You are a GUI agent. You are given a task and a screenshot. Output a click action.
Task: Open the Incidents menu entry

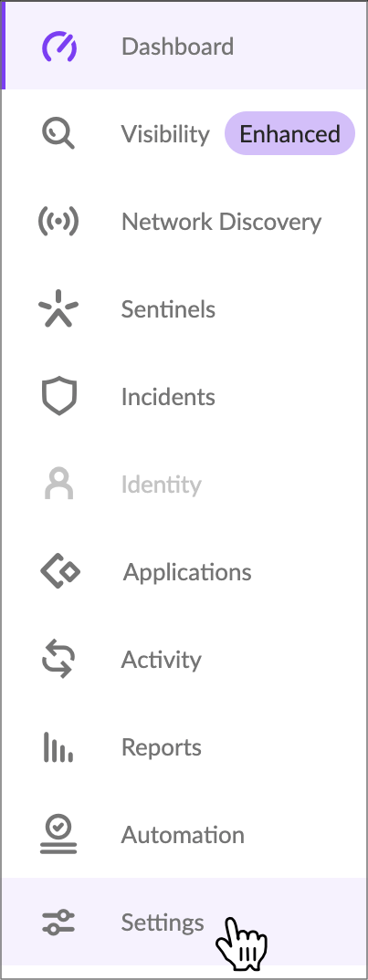168,396
